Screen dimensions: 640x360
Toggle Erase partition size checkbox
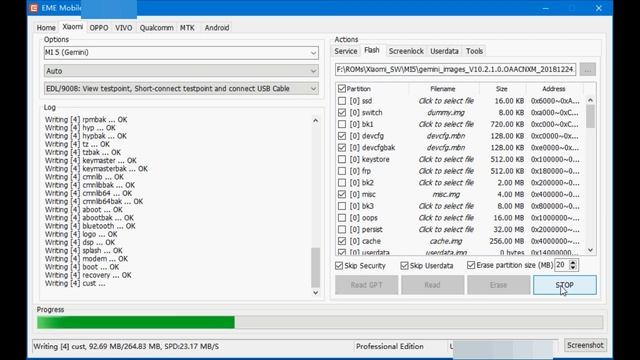[x=471, y=265]
